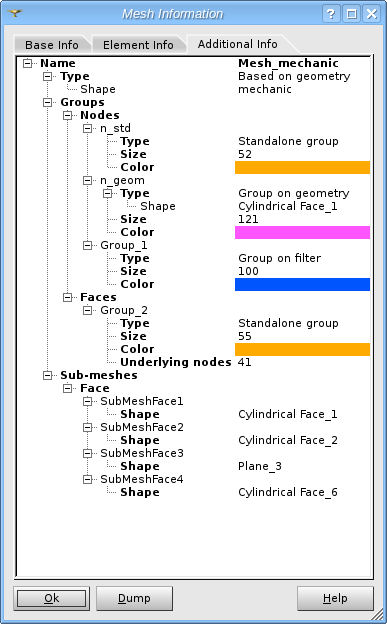Collapse the Nodes group branch
The height and width of the screenshot is (624, 387).
pos(67,115)
